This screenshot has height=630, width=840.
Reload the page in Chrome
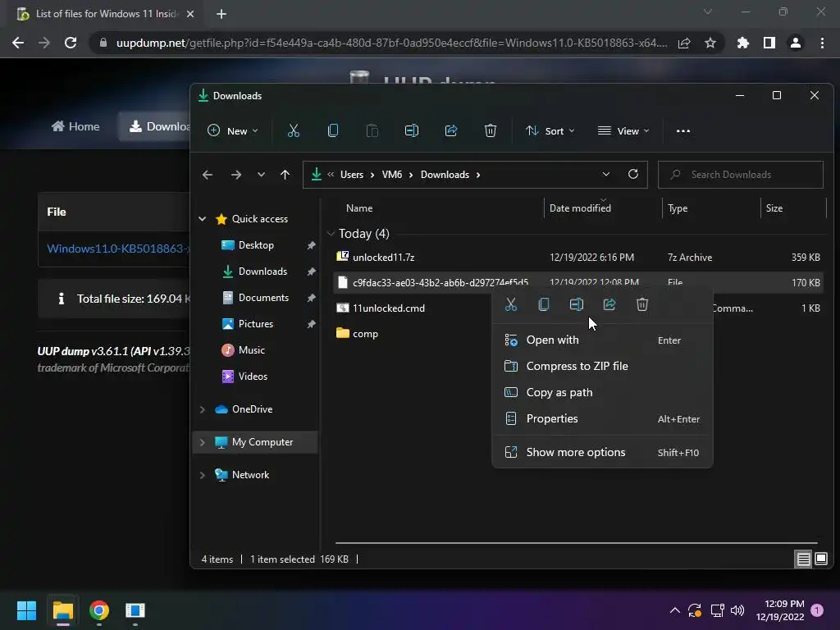point(71,43)
